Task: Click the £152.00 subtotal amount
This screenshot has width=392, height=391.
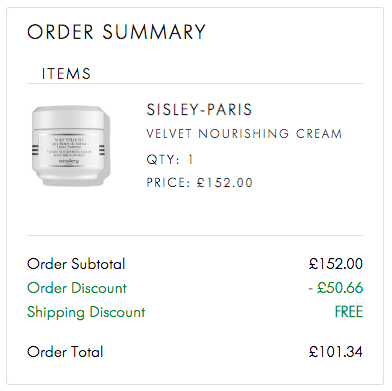Action: [x=336, y=264]
